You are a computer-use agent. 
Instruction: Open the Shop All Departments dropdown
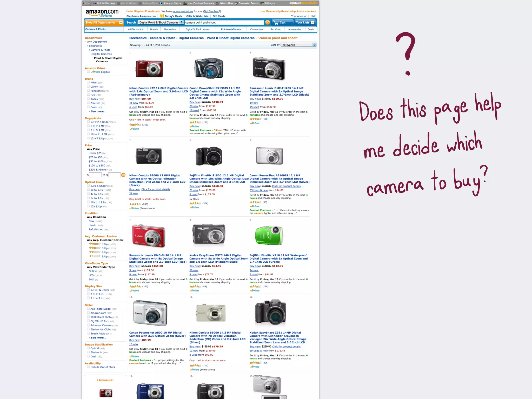(x=104, y=23)
